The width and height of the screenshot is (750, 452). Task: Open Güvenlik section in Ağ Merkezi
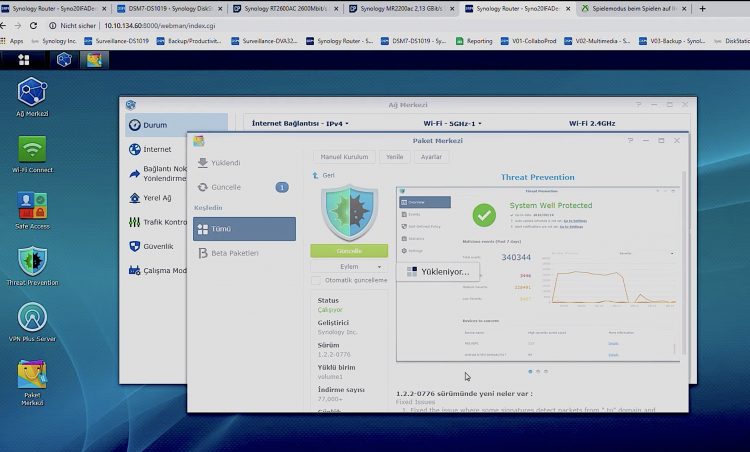157,246
